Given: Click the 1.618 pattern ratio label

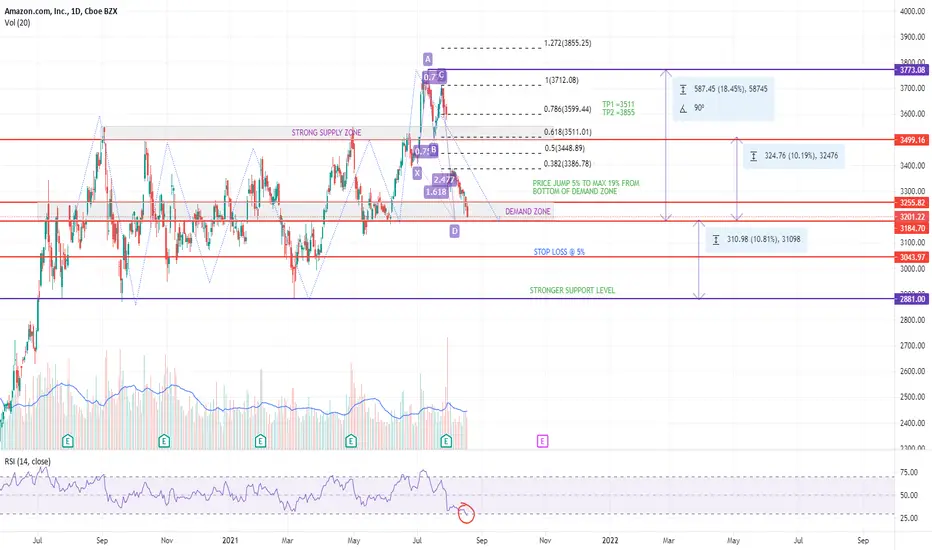Looking at the screenshot, I should (x=436, y=192).
